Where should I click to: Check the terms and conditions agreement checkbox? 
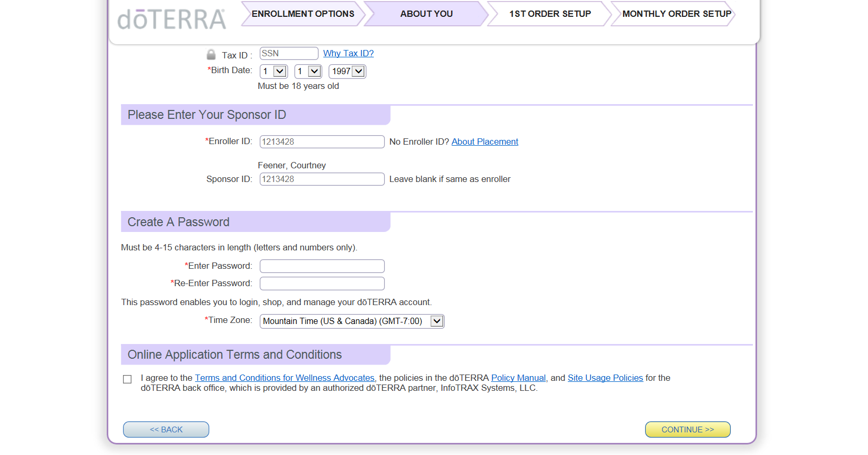click(x=127, y=379)
